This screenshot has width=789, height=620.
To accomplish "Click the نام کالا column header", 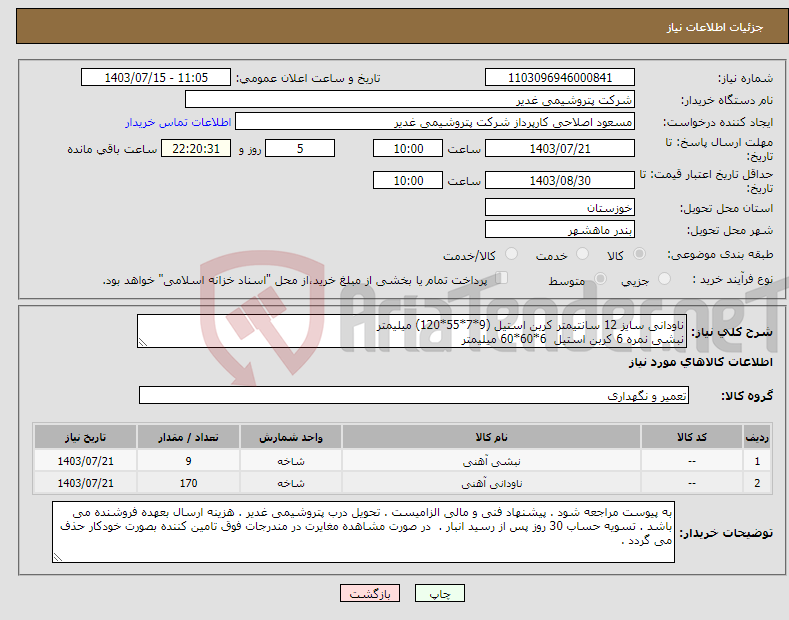I will point(491,437).
